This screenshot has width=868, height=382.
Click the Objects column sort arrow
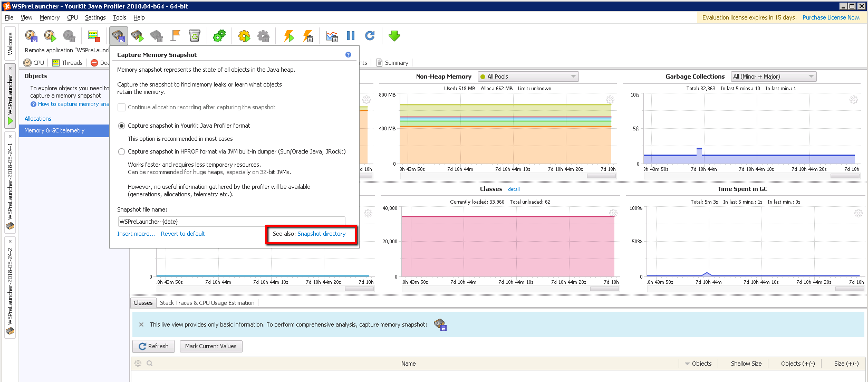click(687, 364)
